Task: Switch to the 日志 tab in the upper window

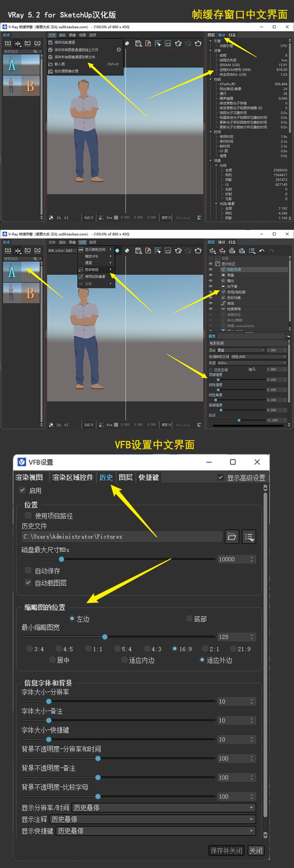Action: [x=232, y=35]
